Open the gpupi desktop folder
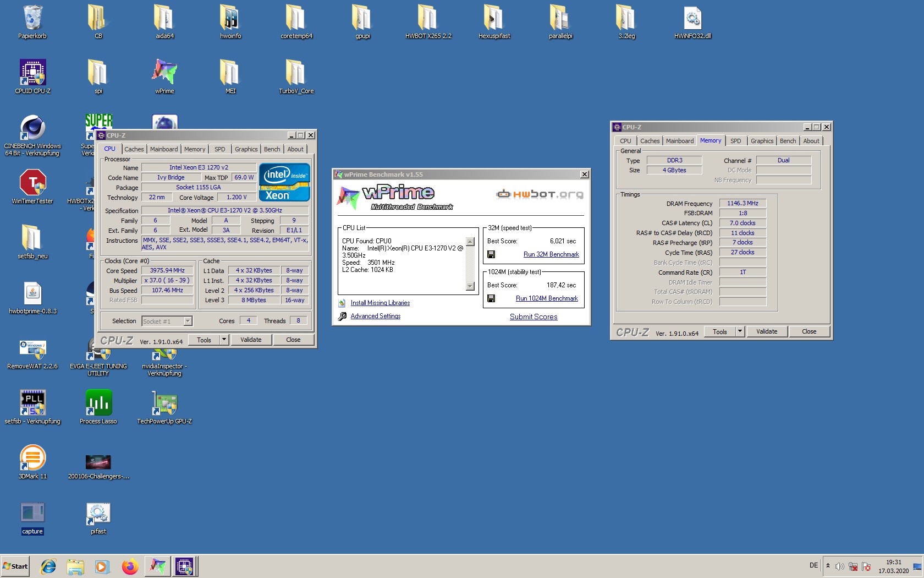 coord(362,22)
